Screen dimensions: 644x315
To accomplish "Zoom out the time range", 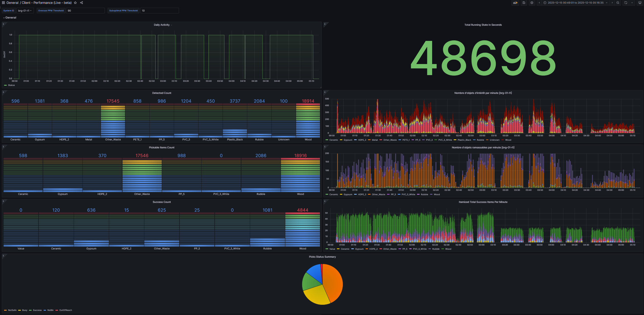I will (x=618, y=3).
